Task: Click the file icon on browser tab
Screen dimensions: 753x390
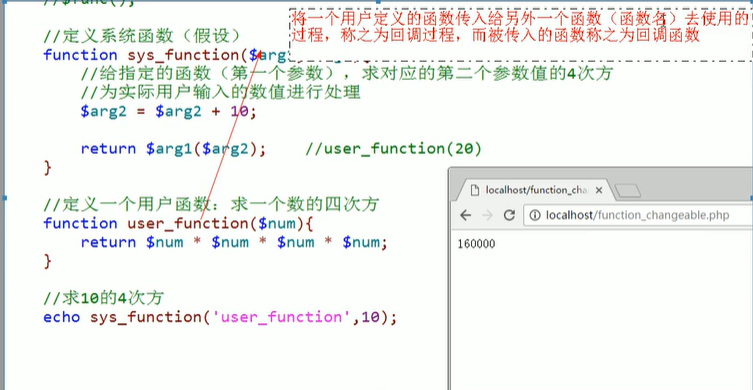Action: click(475, 190)
